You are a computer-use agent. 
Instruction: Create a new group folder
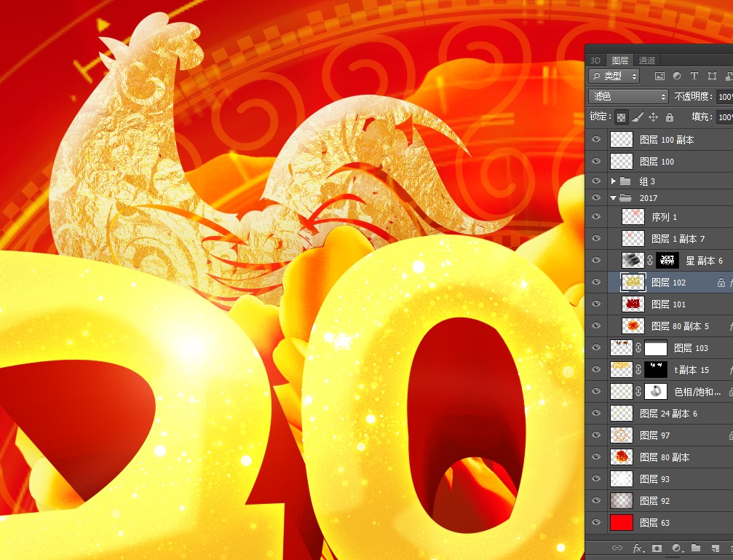point(696,548)
